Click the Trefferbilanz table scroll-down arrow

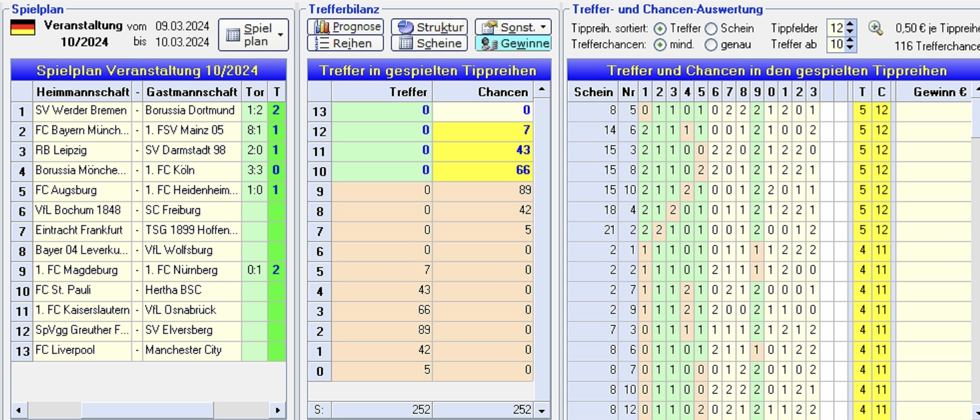pos(543,410)
